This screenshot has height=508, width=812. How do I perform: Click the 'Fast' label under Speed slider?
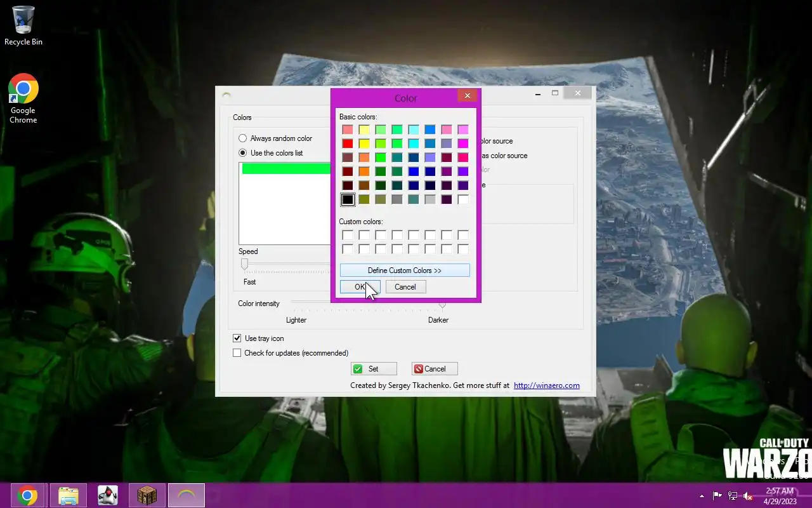(250, 282)
